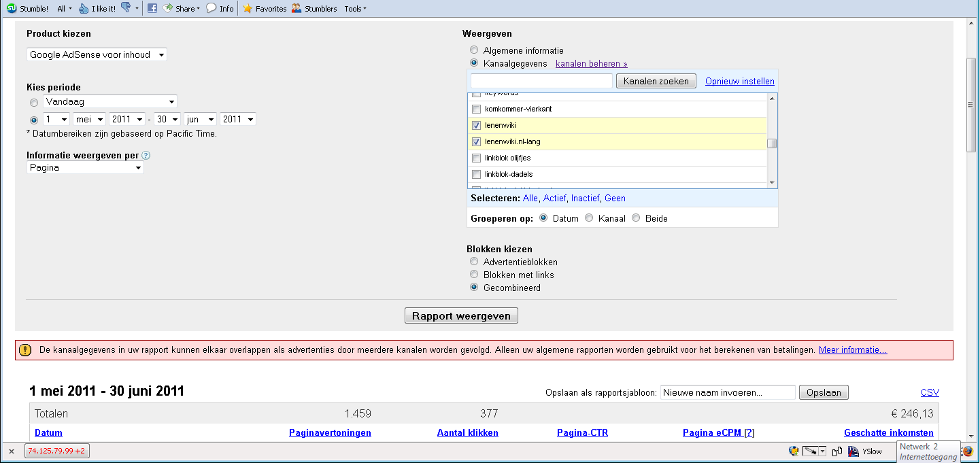The image size is (980, 463).
Task: Click the globe download icon in status bar
Action: tap(794, 451)
